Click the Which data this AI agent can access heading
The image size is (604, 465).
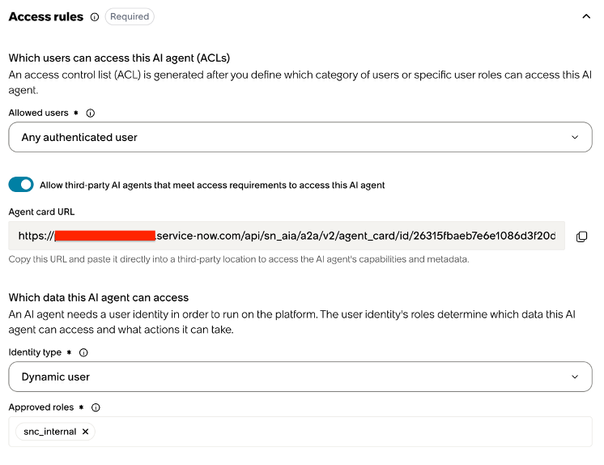[99, 297]
